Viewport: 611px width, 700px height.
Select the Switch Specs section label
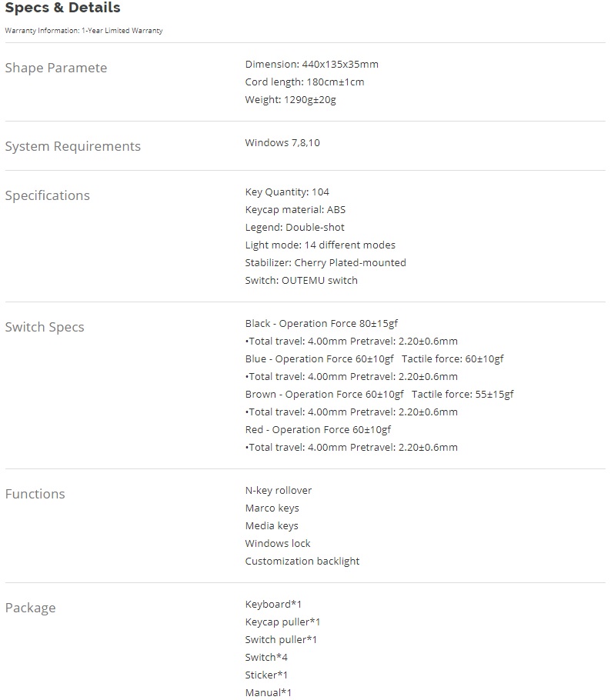tap(45, 327)
